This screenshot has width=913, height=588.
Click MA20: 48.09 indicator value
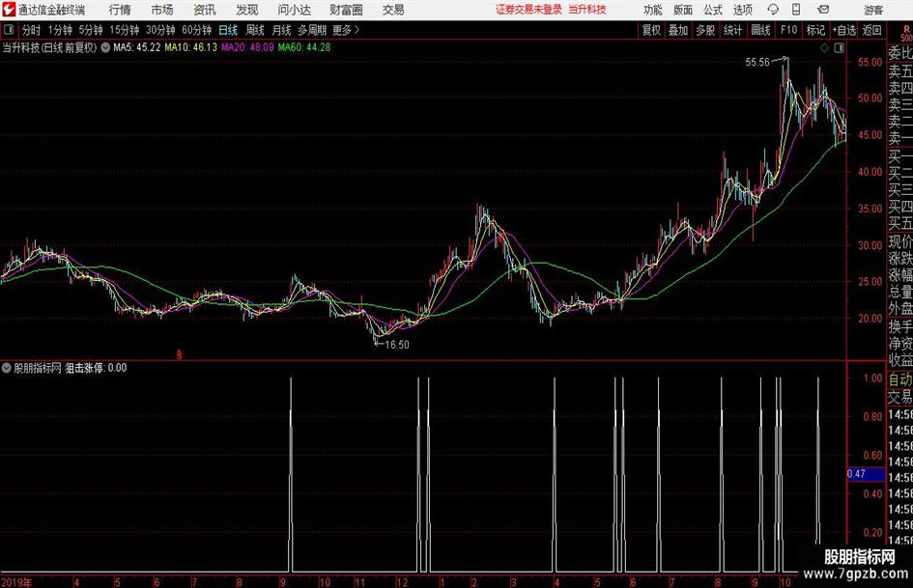pos(247,47)
